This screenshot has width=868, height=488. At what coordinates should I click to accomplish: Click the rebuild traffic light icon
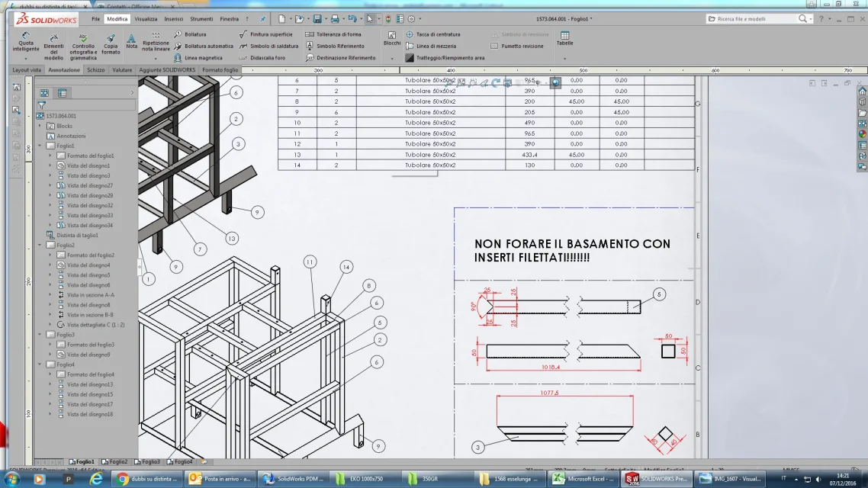pos(388,19)
